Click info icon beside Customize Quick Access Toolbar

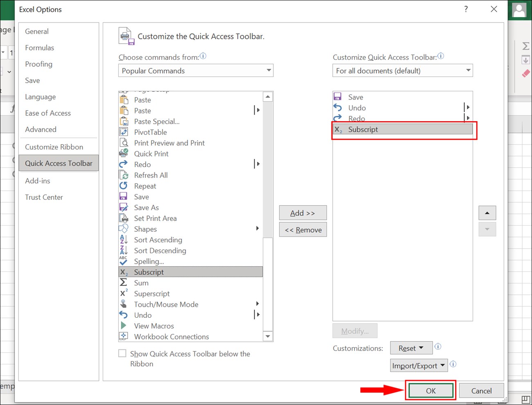pos(441,56)
